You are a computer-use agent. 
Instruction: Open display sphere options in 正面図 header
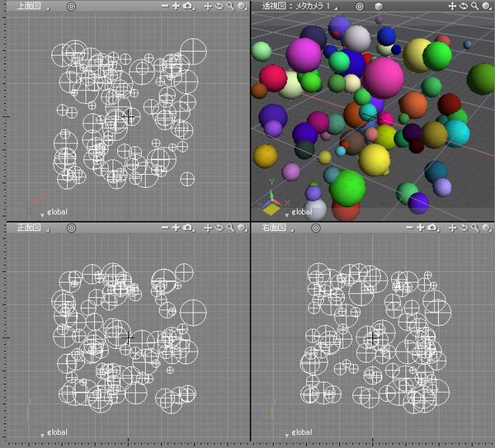[242, 228]
